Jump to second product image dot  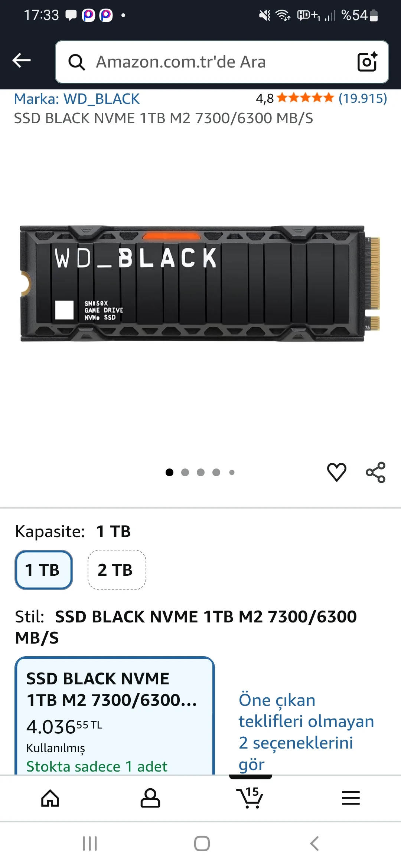click(185, 472)
